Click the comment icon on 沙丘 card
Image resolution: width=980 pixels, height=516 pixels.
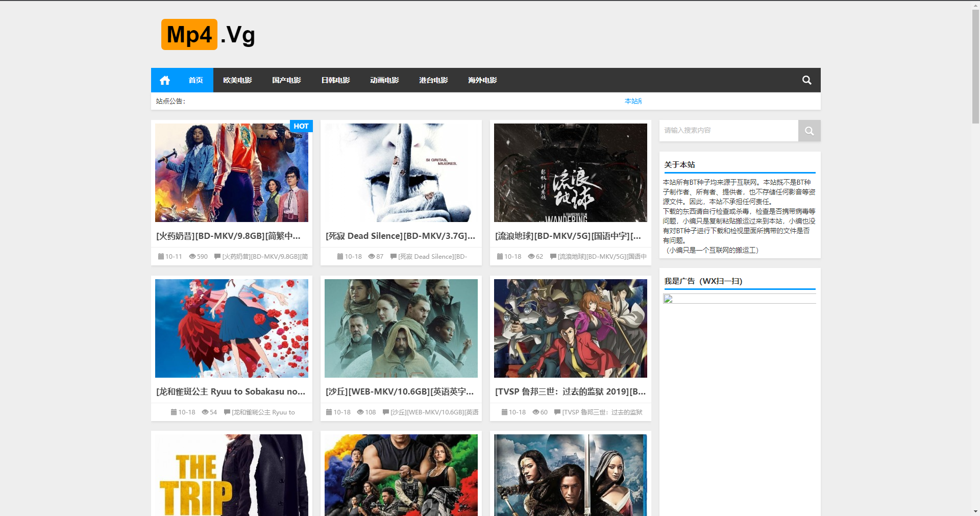(386, 412)
